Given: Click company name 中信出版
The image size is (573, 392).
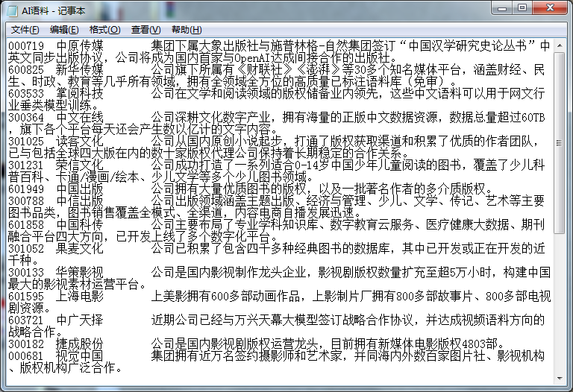Looking at the screenshot, I should point(80,201).
